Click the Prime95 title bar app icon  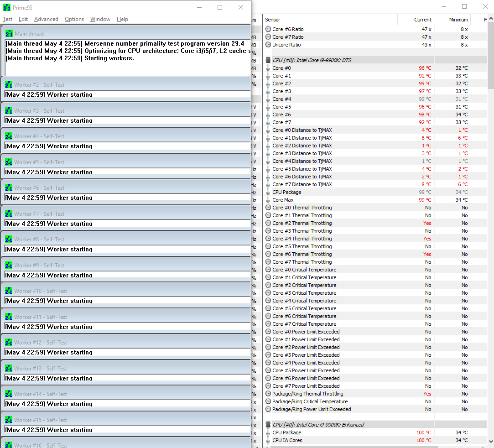click(x=7, y=7)
